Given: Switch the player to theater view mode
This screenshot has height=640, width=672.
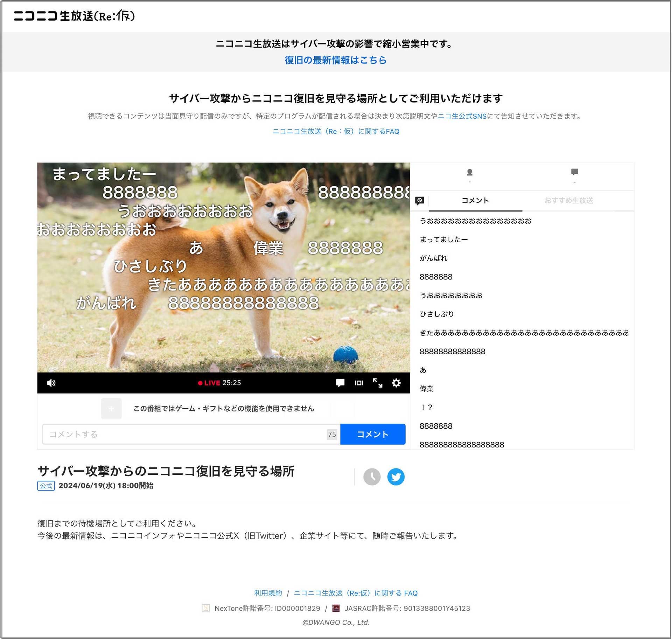Looking at the screenshot, I should pos(358,383).
